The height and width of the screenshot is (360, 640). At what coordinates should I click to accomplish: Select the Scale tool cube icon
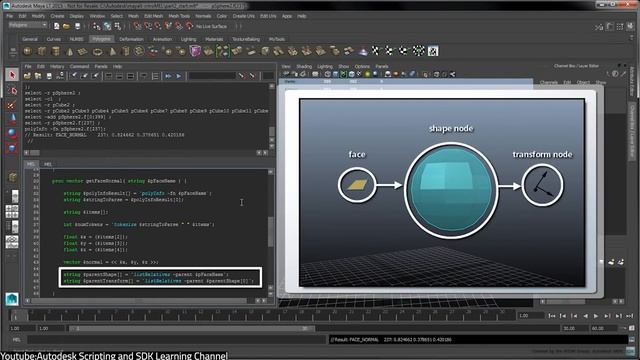(12, 148)
